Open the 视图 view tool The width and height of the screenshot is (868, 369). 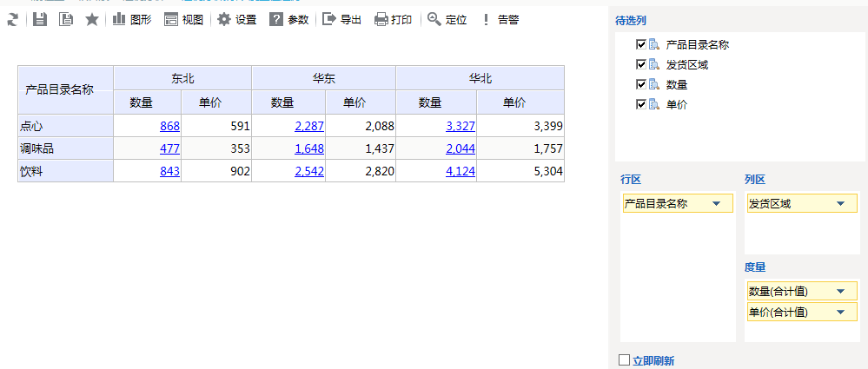[x=184, y=20]
